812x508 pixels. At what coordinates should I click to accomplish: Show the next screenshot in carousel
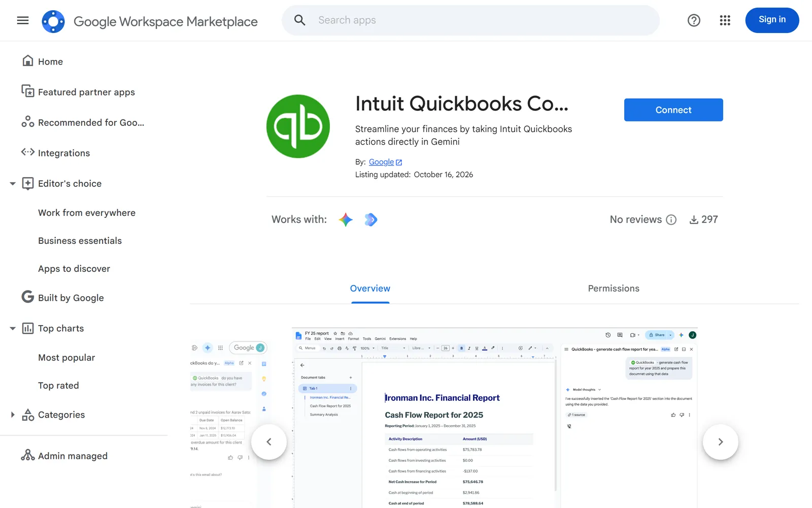pos(720,442)
